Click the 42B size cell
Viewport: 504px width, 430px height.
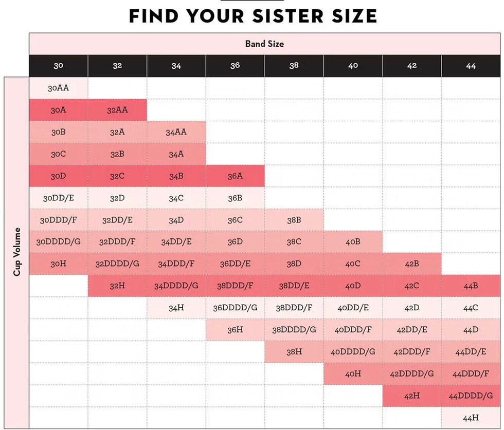click(x=412, y=264)
